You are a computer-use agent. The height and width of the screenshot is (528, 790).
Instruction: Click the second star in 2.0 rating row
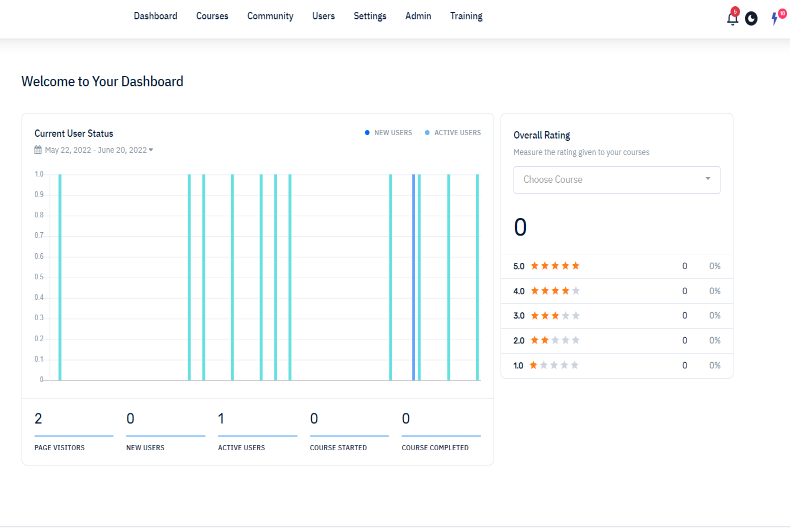544,341
